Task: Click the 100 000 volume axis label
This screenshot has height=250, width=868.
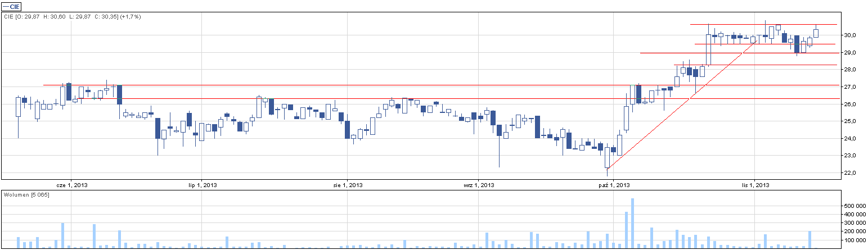Action: pyautogui.click(x=854, y=240)
